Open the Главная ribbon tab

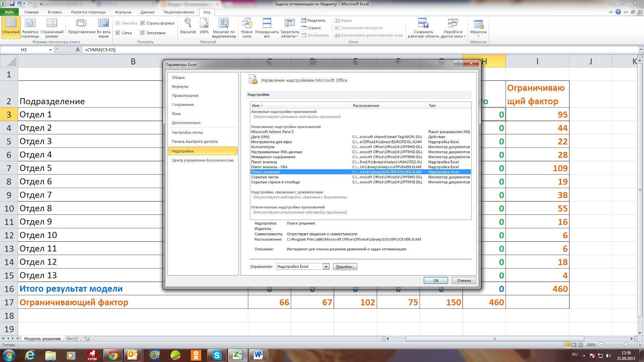coord(31,12)
